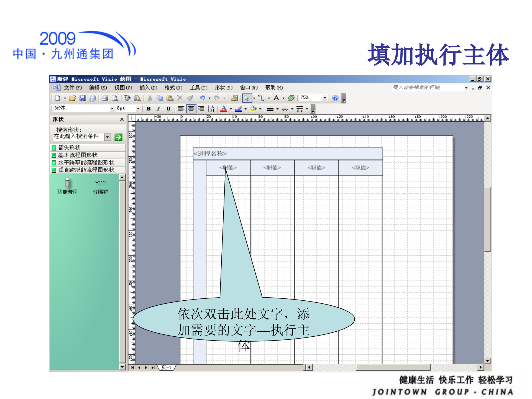Open print preview
Image resolution: width=532 pixels, height=399 pixels.
115,98
